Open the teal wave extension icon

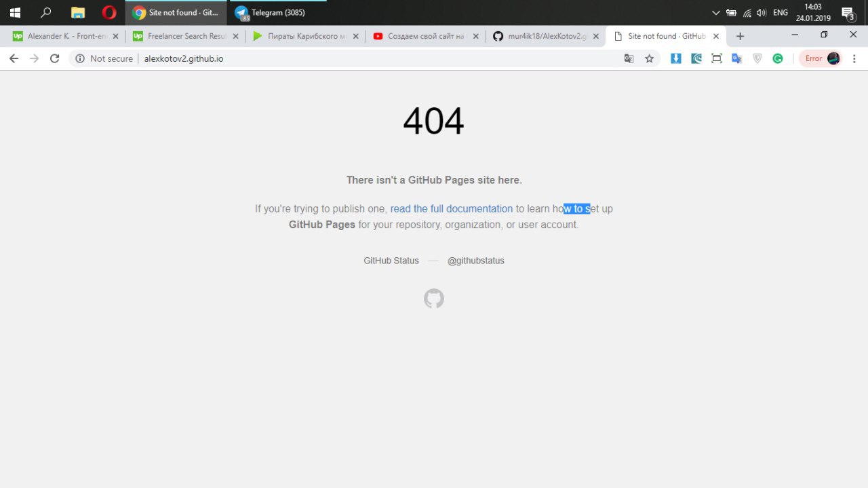[696, 58]
